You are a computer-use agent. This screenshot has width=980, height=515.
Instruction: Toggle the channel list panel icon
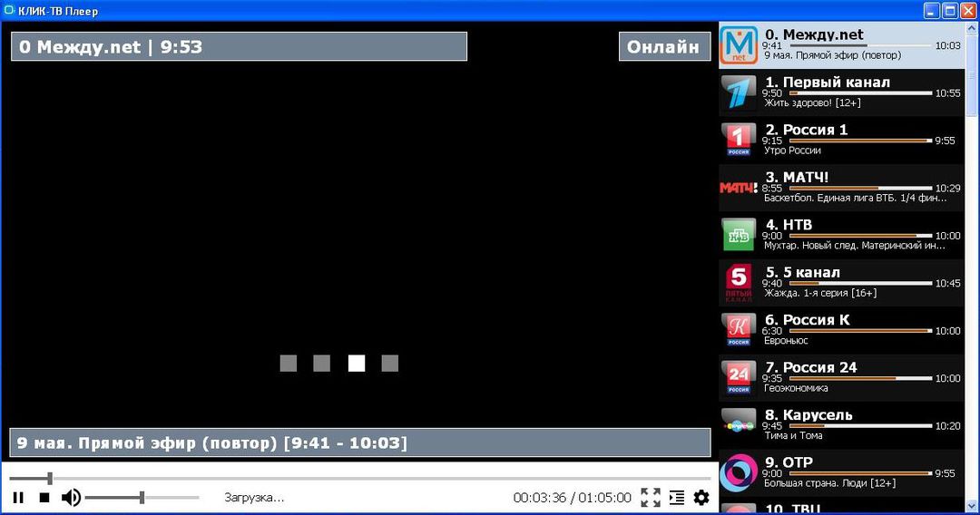click(677, 498)
